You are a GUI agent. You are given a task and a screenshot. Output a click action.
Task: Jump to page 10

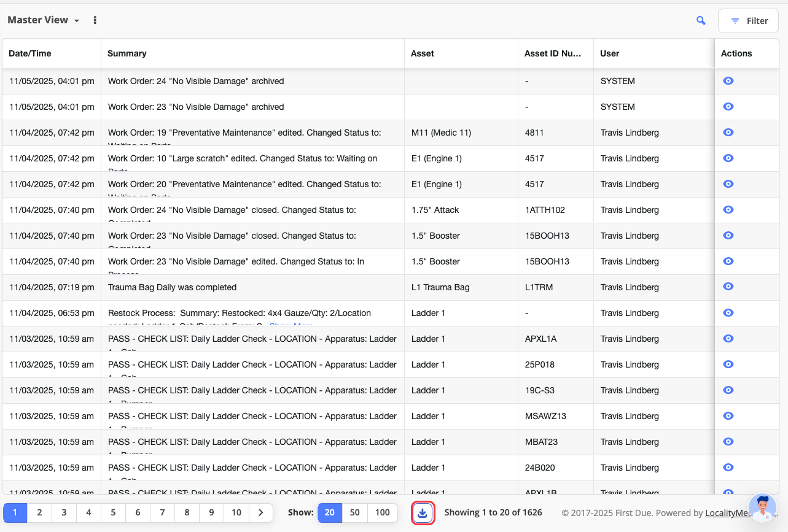(236, 512)
